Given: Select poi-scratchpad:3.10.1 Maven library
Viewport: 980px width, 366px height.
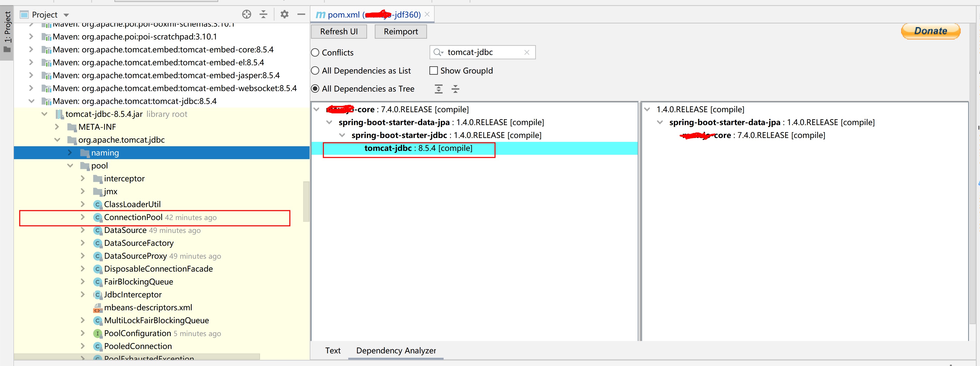Looking at the screenshot, I should click(135, 37).
